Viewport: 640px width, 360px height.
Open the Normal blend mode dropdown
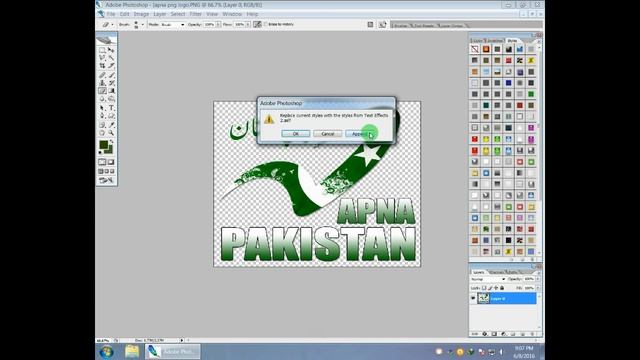[x=488, y=279]
